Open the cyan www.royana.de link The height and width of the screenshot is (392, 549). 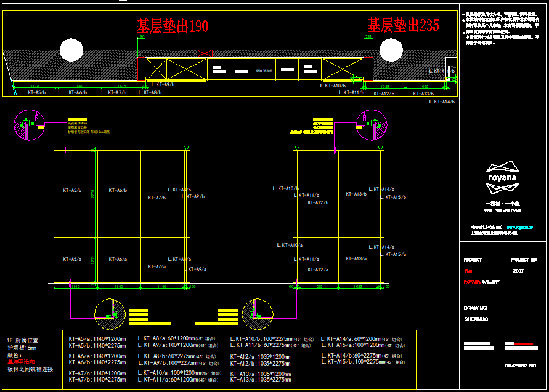pos(519,227)
